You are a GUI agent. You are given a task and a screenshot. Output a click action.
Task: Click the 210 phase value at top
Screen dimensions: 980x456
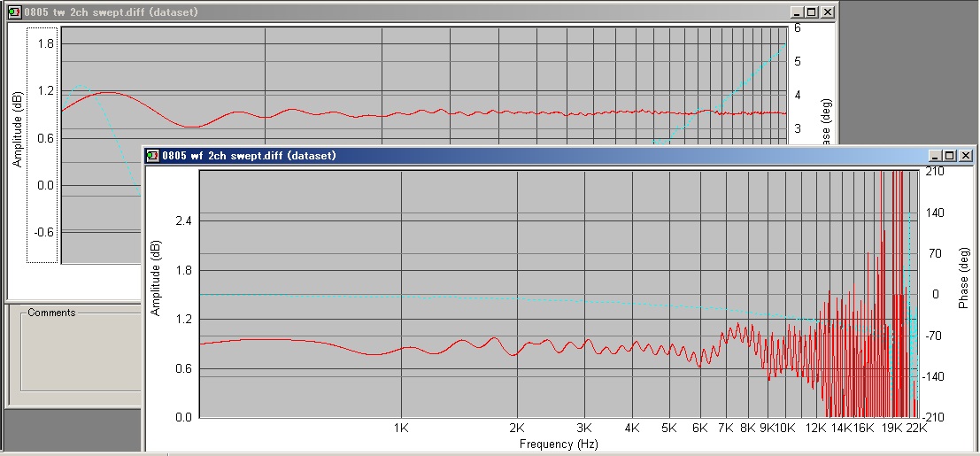click(x=935, y=171)
